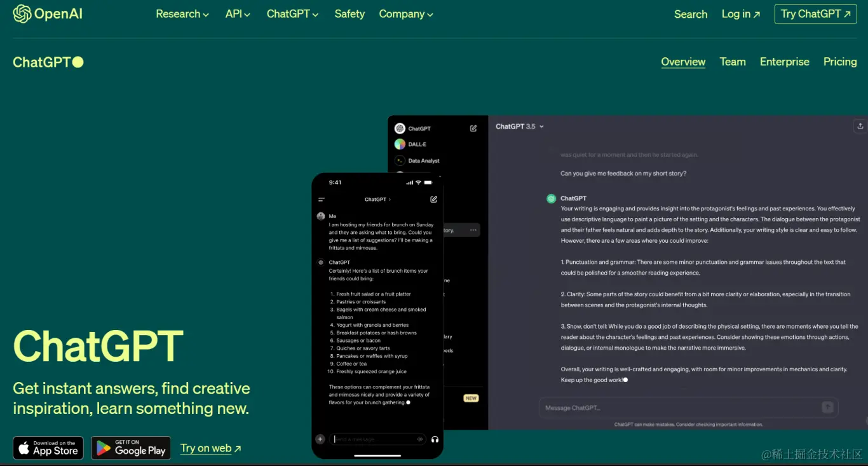Open hamburger menu in phone mockup
868x466 pixels.
(322, 200)
